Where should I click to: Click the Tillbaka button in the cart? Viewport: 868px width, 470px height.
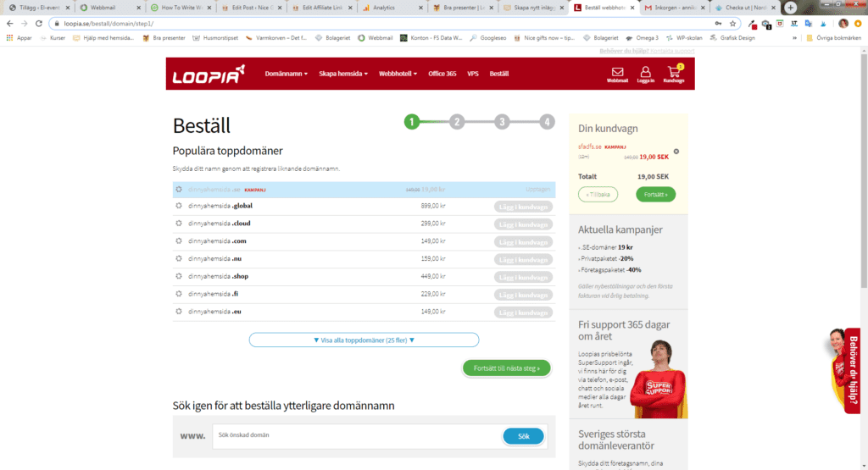[x=598, y=195]
